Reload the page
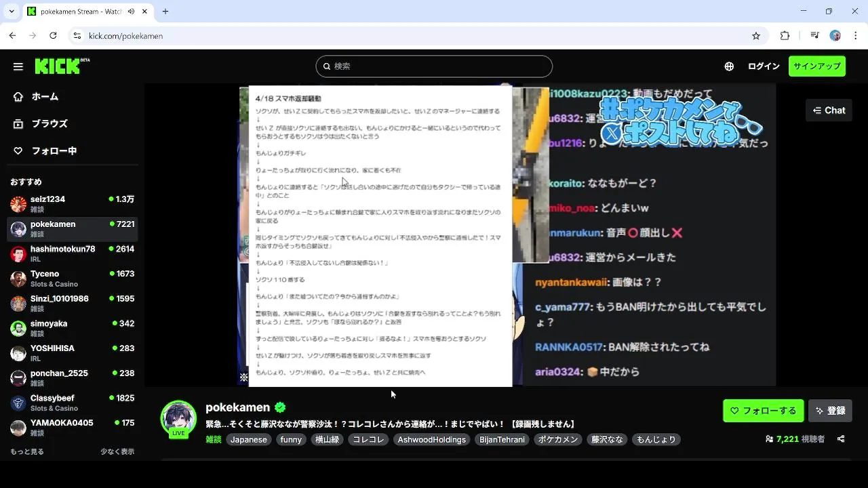The height and width of the screenshot is (488, 868). coord(53,36)
